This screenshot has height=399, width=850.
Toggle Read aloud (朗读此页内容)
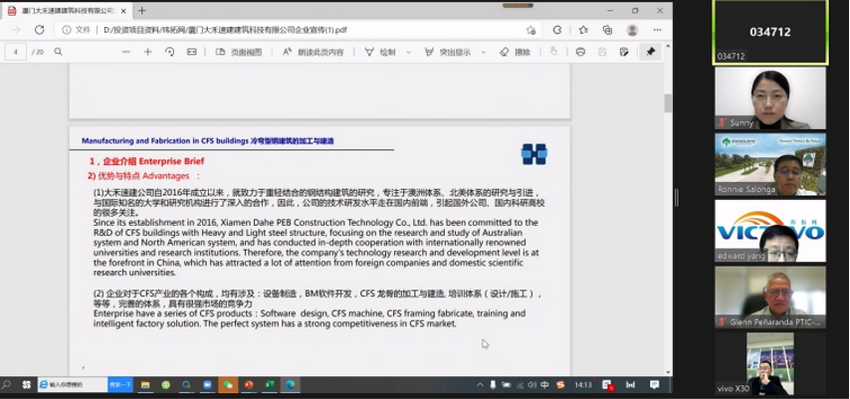click(313, 52)
